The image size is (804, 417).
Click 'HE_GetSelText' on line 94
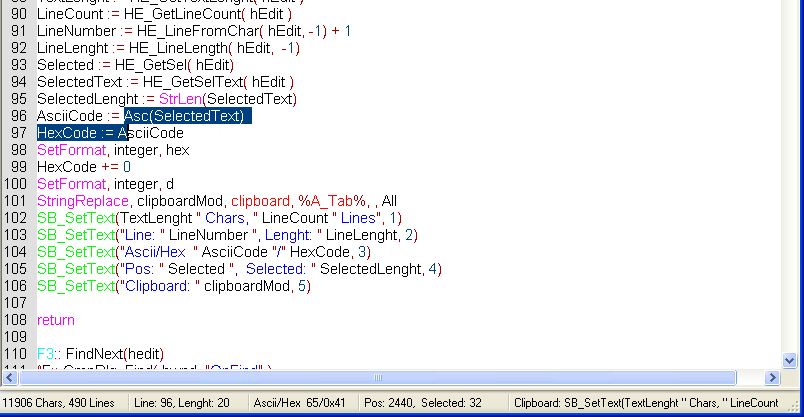(x=193, y=82)
